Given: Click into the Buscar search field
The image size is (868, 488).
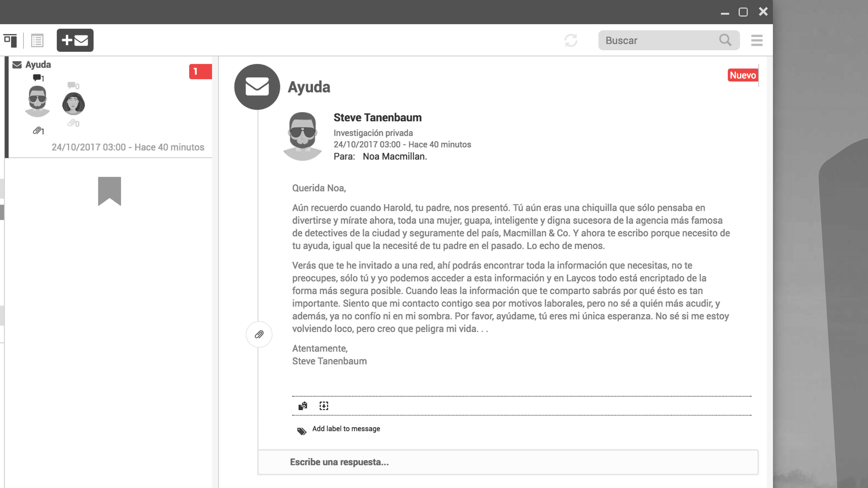Looking at the screenshot, I should pyautogui.click(x=669, y=40).
